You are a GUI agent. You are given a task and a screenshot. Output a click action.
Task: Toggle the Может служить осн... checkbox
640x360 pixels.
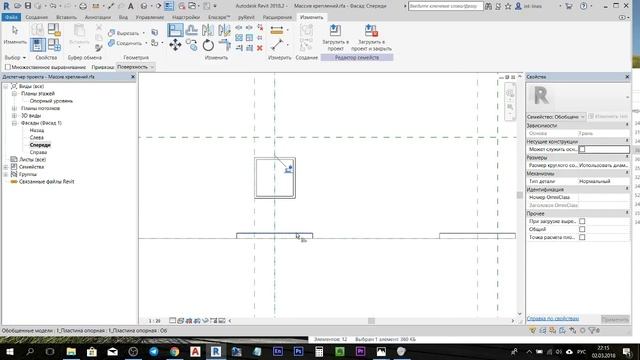click(582, 149)
